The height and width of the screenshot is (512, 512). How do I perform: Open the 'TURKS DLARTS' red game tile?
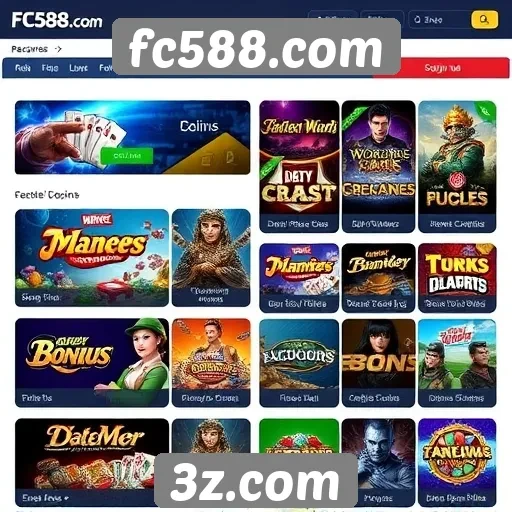(x=457, y=278)
